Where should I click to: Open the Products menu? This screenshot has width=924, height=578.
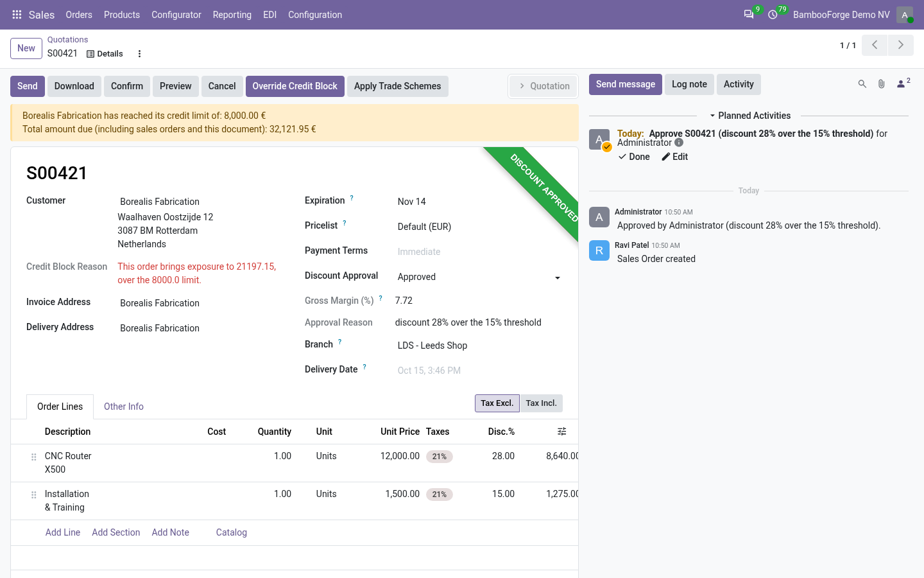(x=122, y=15)
